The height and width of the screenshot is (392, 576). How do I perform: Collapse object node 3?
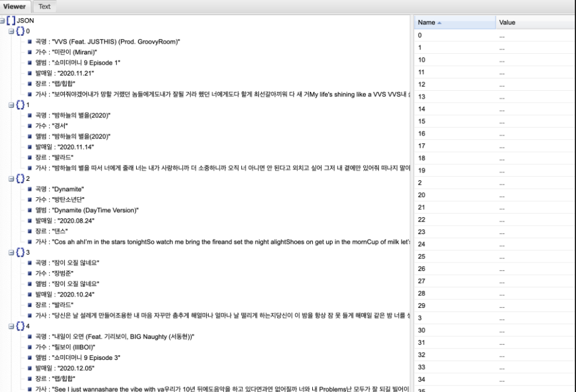tap(11, 253)
